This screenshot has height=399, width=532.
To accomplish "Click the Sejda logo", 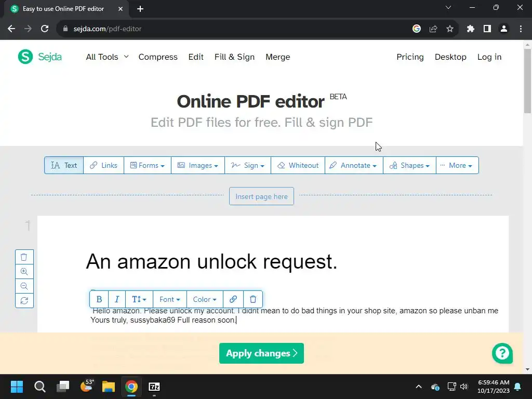I will tap(39, 57).
